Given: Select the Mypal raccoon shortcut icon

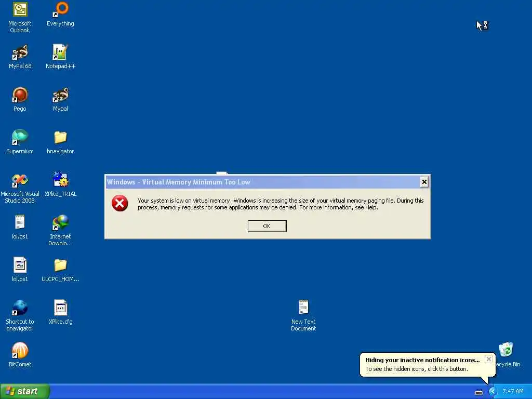Looking at the screenshot, I should pyautogui.click(x=60, y=95).
